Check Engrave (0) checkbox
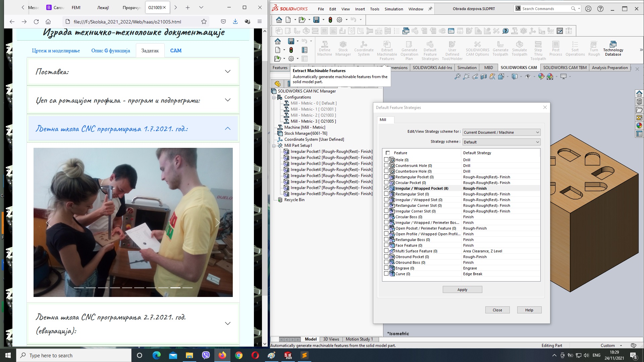Screen dimensions: 644x362 386,268
